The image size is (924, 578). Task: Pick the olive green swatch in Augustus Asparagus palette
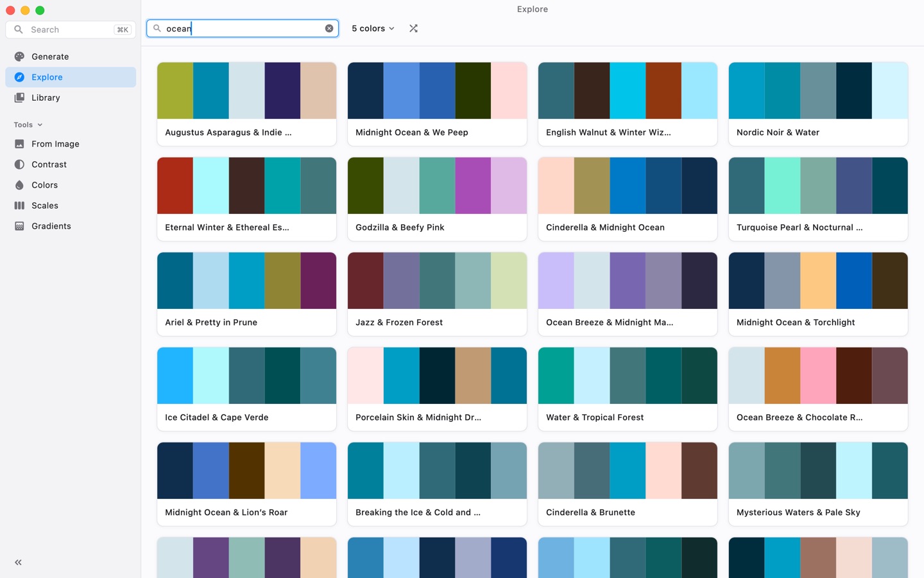175,91
